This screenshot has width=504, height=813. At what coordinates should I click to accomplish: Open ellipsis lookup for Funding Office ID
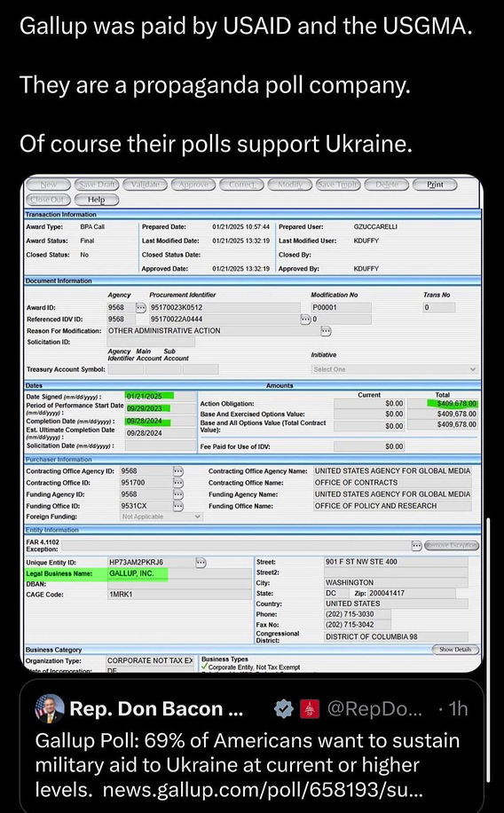click(x=178, y=506)
